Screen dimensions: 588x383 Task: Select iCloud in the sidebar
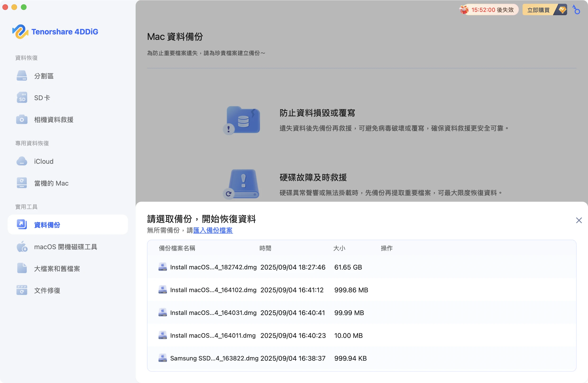coord(68,161)
